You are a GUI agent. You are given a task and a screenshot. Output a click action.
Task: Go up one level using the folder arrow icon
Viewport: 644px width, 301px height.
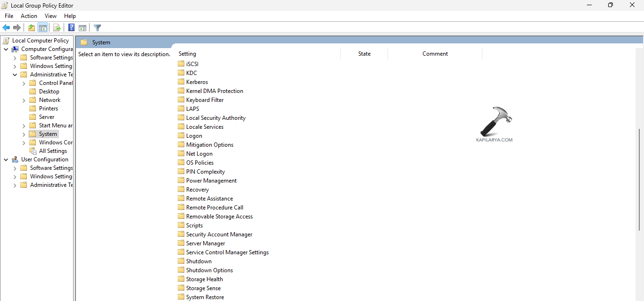click(x=32, y=28)
